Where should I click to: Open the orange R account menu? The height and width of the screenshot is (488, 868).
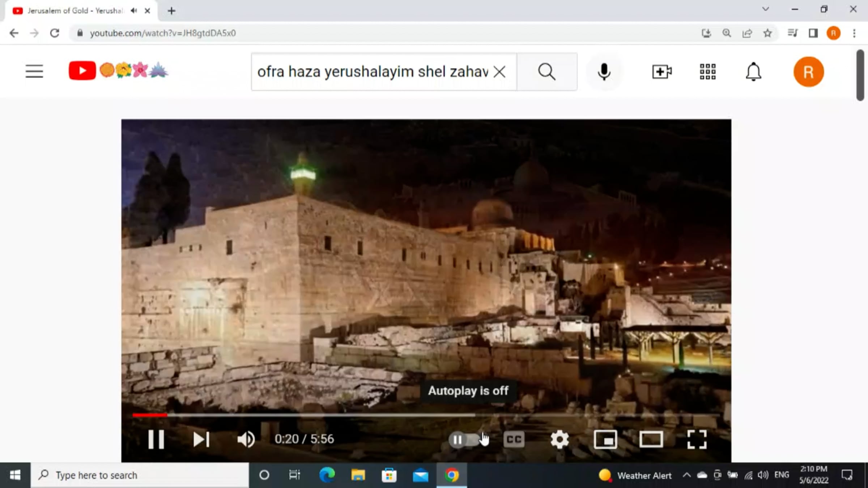pos(809,72)
